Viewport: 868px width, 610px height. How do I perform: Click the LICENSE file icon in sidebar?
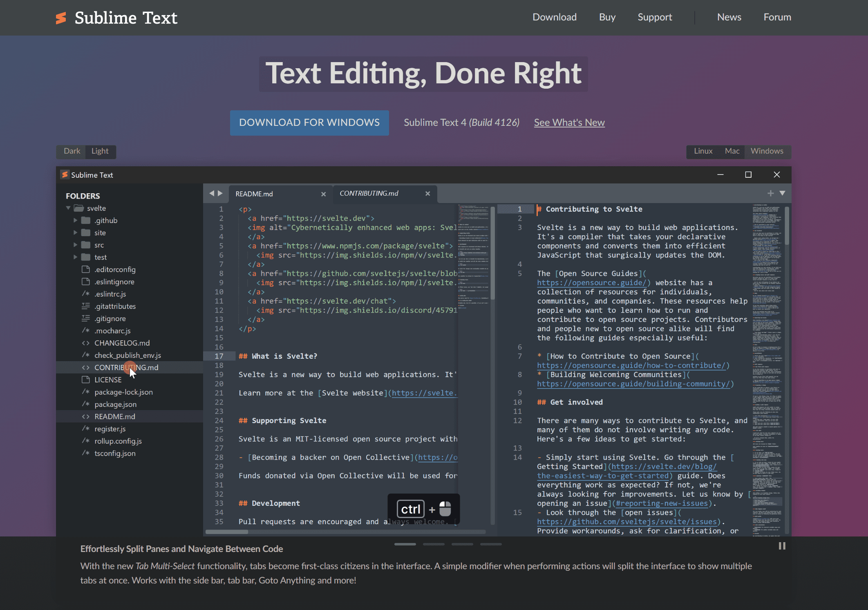tap(86, 380)
